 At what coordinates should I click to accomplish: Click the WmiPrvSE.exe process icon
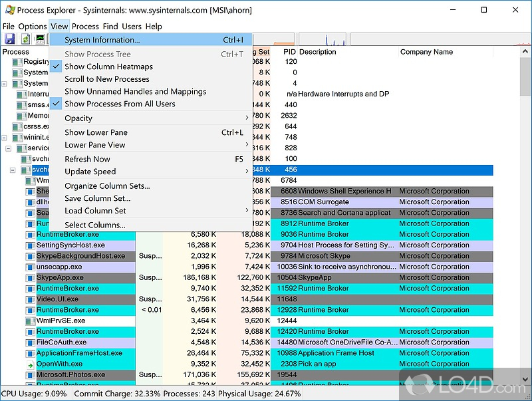pyautogui.click(x=31, y=321)
